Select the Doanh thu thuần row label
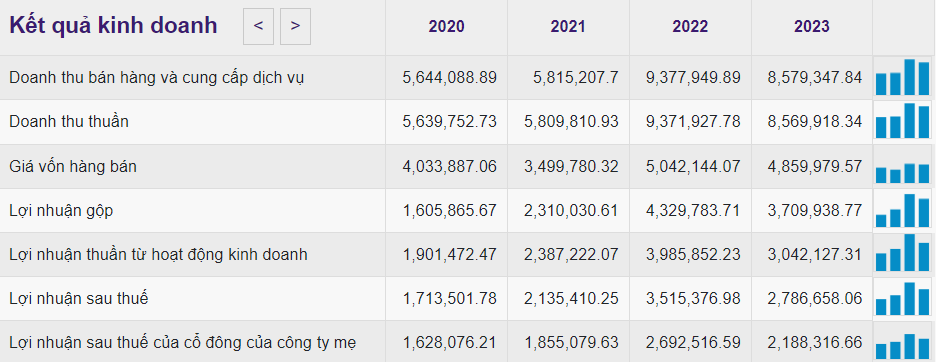936x362 pixels. coord(69,121)
